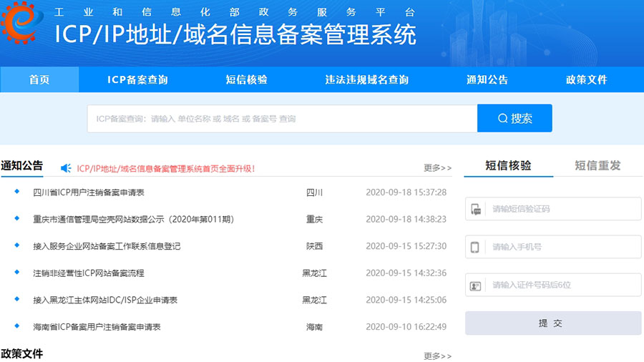Click the timestamp 2020-09-15 15:27:30

[406, 246]
